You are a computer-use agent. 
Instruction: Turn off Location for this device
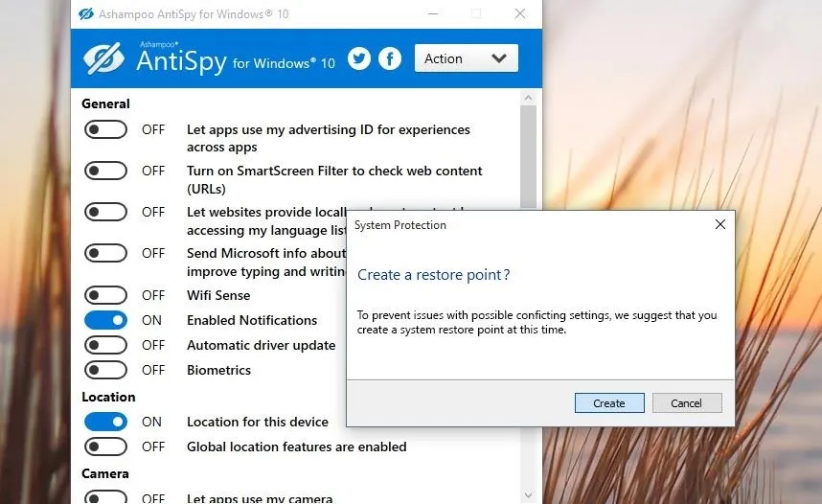point(105,422)
